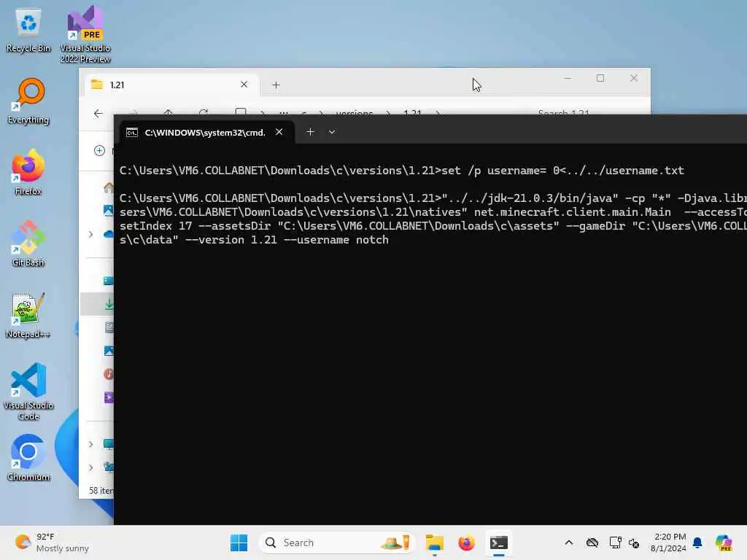Open the Git Bash desktop shortcut

click(x=28, y=244)
